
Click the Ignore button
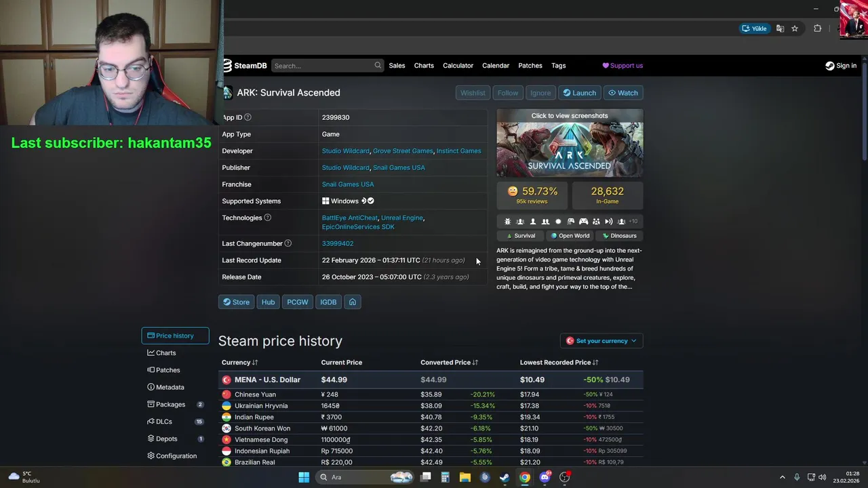[x=540, y=93]
